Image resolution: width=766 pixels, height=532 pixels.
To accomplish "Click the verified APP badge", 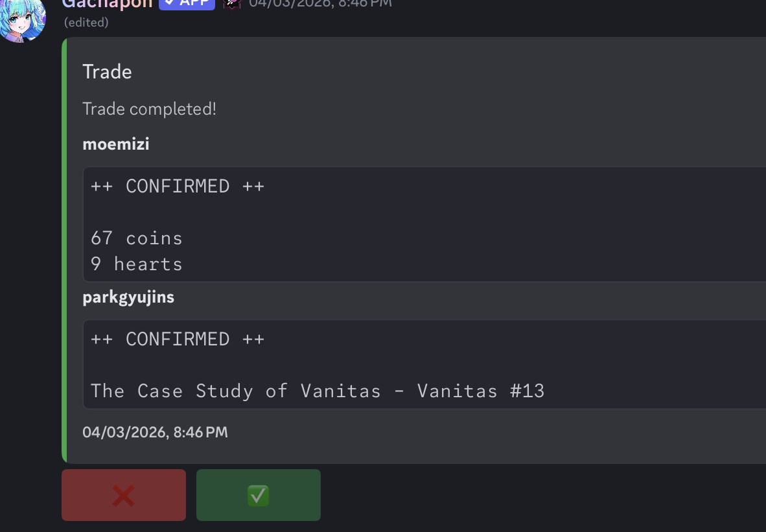I will point(187,3).
